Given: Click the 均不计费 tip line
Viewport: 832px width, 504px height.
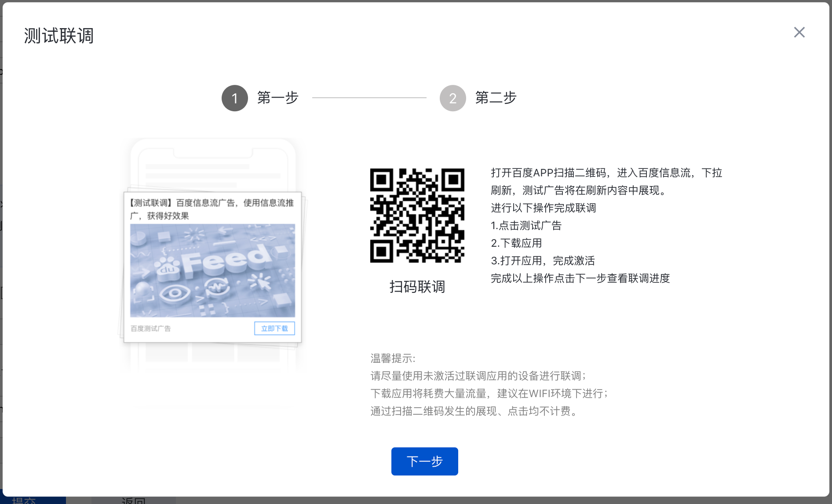Looking at the screenshot, I should pyautogui.click(x=474, y=411).
